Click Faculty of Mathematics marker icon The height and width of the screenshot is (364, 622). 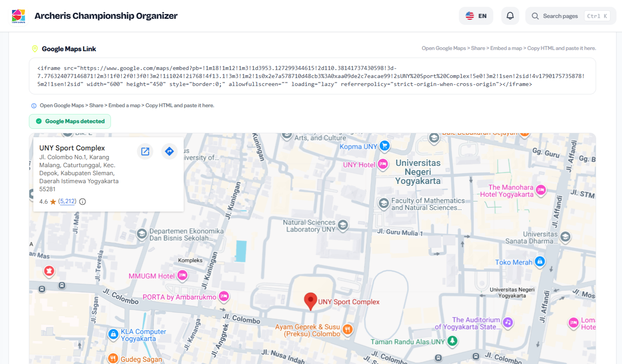(x=384, y=204)
